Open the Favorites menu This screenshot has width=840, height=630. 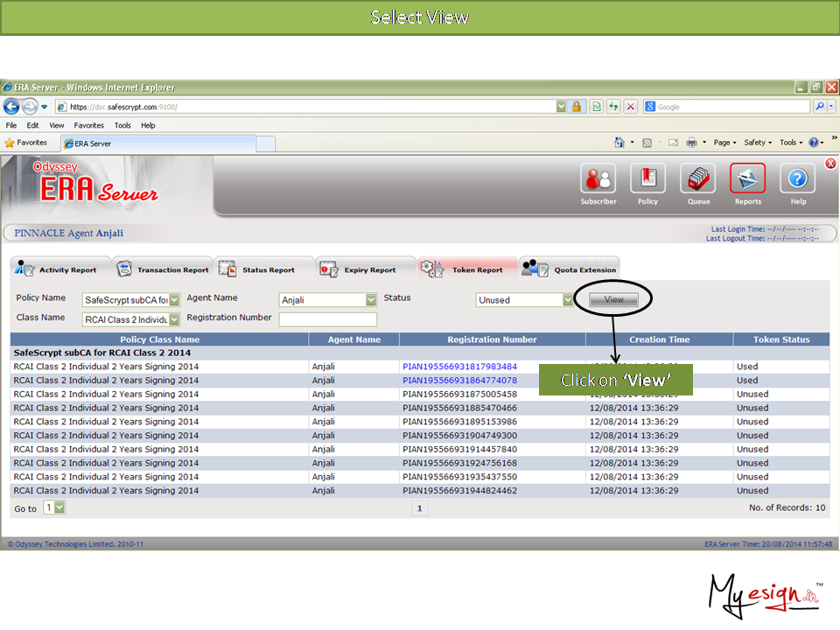pyautogui.click(x=88, y=125)
